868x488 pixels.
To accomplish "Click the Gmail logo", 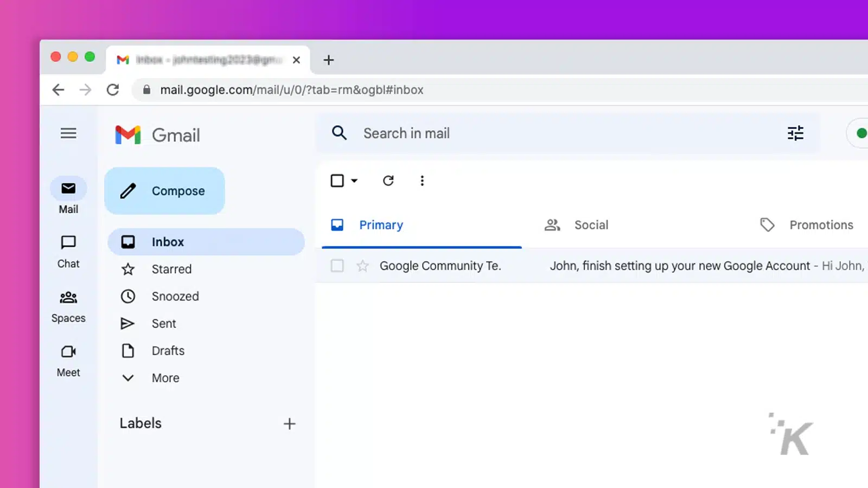I will pos(157,135).
